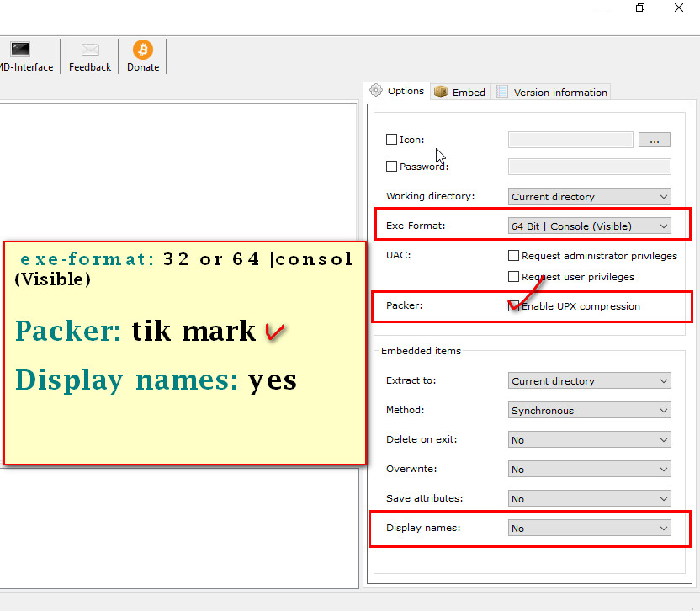This screenshot has height=611, width=700.
Task: Click the Version information page icon
Action: pyautogui.click(x=502, y=92)
